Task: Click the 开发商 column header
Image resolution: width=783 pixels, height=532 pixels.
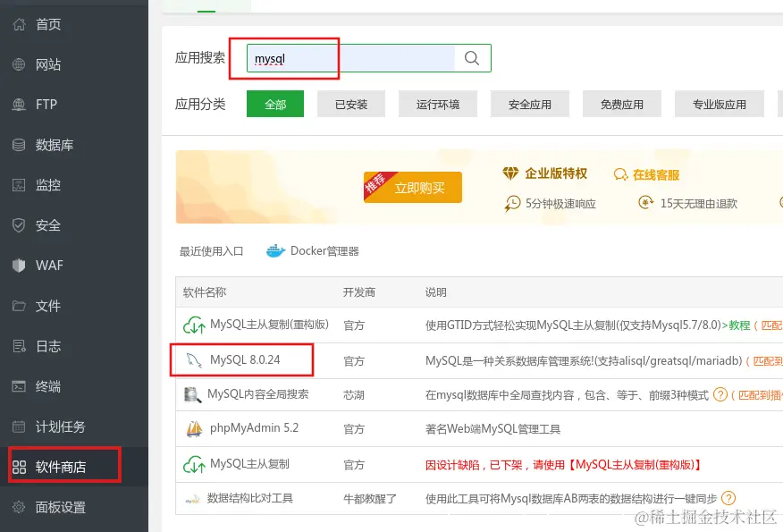Action: tap(359, 292)
